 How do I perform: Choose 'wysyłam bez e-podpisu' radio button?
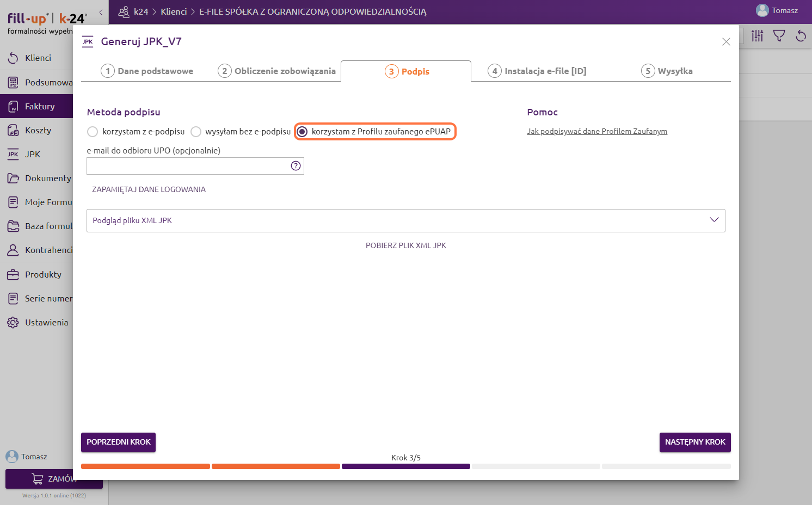(196, 132)
